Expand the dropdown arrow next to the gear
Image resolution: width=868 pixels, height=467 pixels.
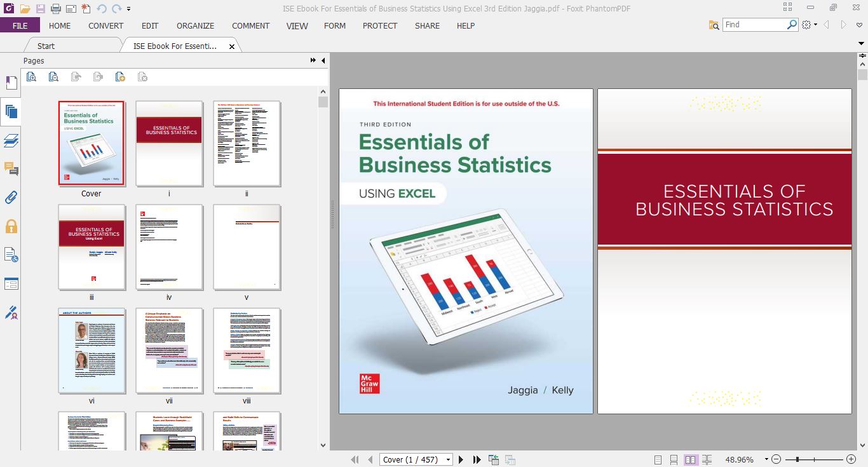coord(815,25)
